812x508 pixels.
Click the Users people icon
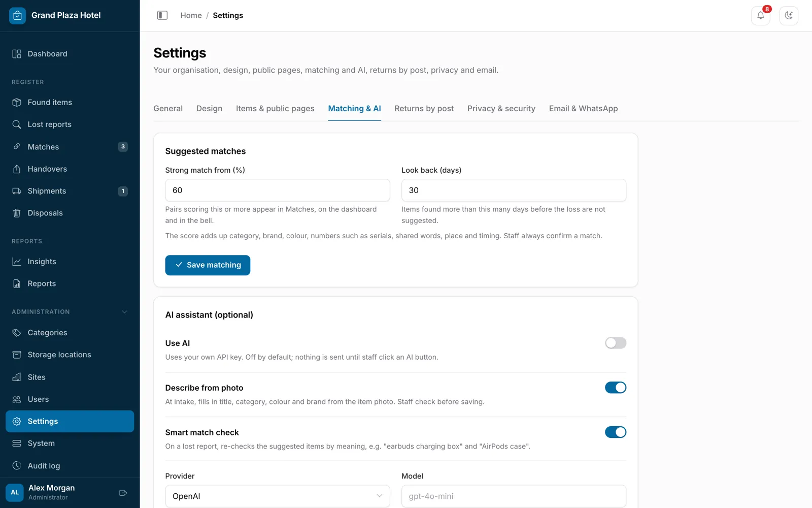(x=17, y=399)
